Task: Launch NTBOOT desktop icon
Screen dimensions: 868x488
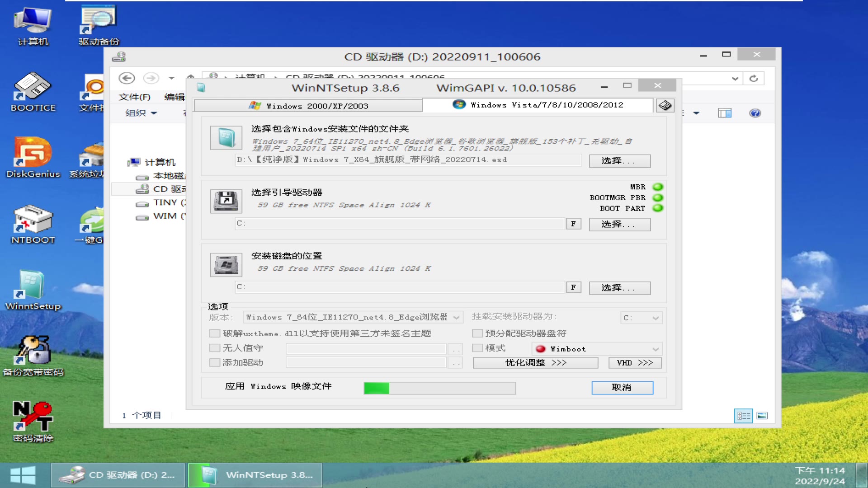Action: [x=32, y=221]
